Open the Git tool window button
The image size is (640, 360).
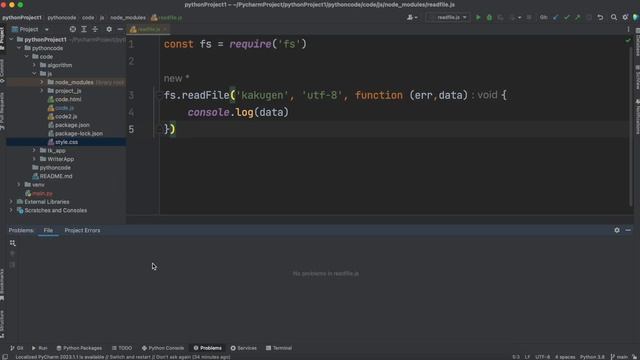click(x=16, y=348)
